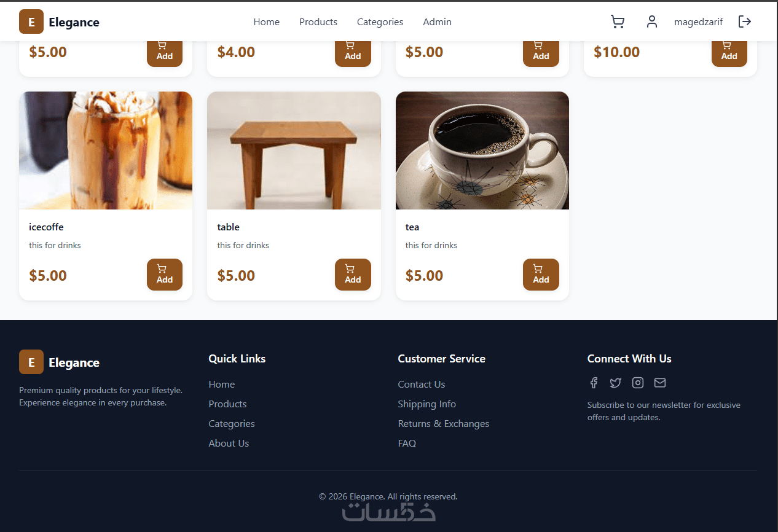This screenshot has width=778, height=532.
Task: Open the shopping cart icon in header
Action: point(618,22)
